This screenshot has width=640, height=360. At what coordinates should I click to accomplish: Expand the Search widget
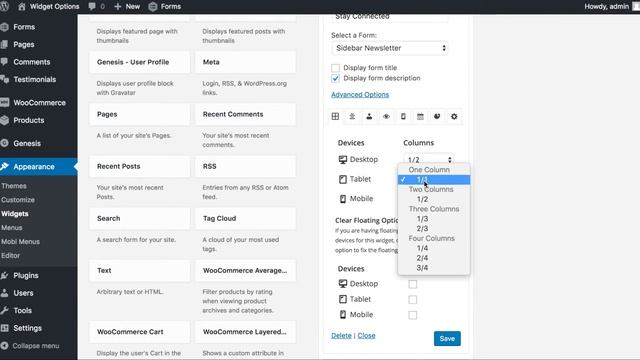tap(140, 218)
